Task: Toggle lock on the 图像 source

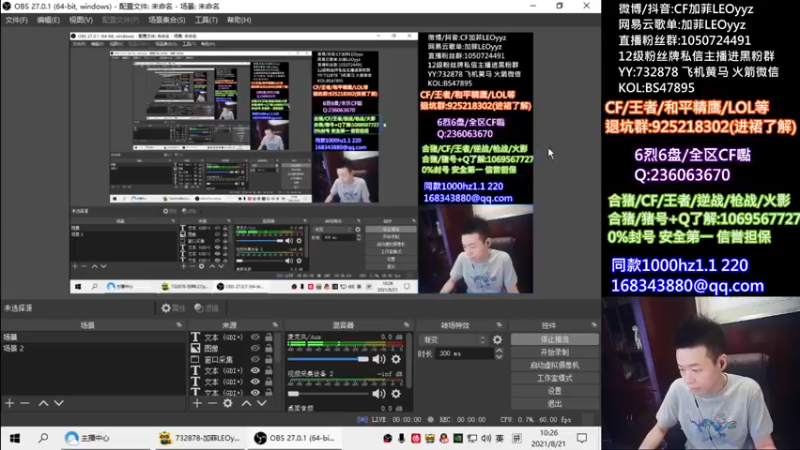Action: [269, 348]
